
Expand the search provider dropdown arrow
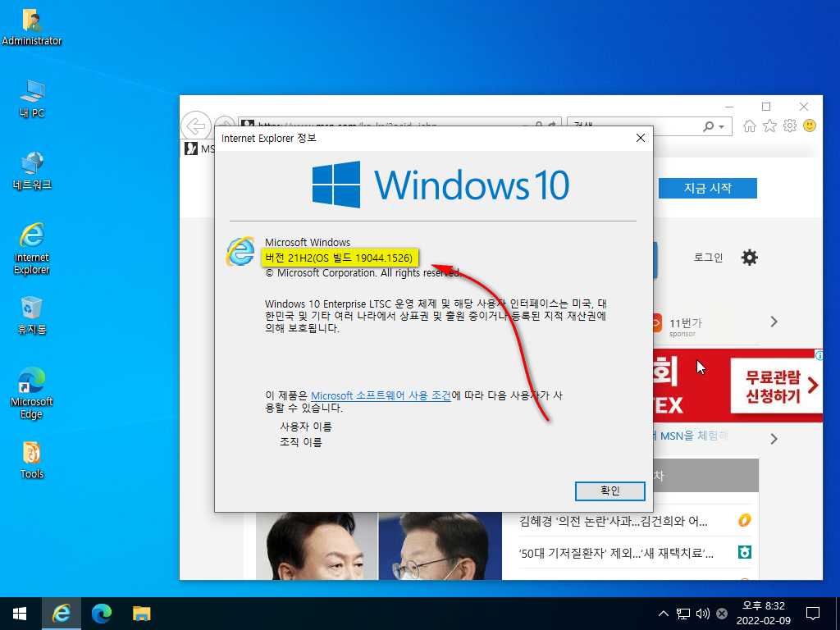point(722,127)
